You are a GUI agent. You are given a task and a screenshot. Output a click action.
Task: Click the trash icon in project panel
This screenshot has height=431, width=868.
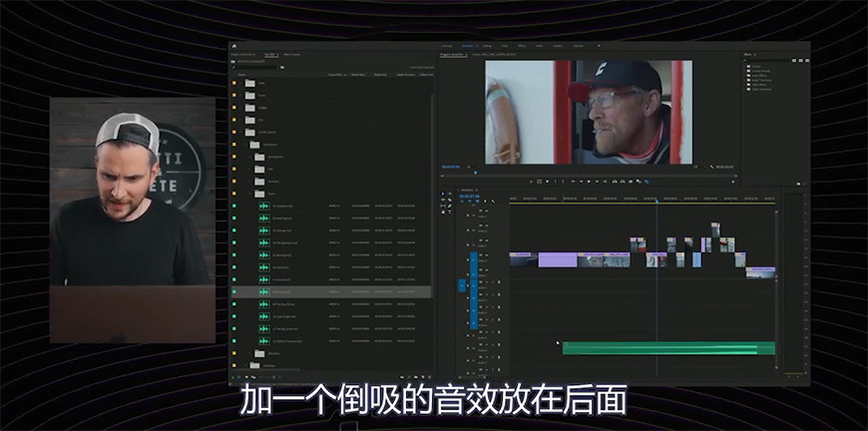point(430,377)
